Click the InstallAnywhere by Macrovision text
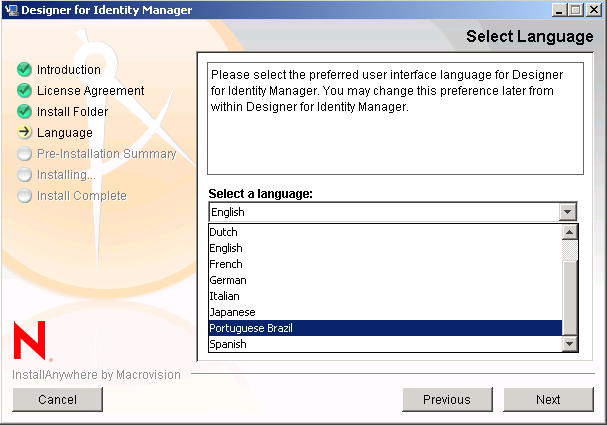607x425 pixels. click(x=96, y=375)
